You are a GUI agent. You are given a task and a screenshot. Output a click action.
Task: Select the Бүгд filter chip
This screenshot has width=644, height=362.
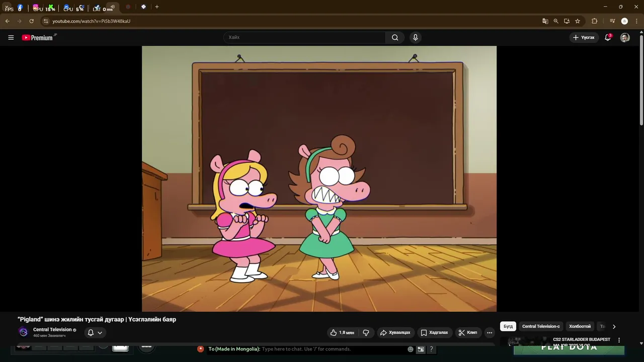click(x=508, y=326)
